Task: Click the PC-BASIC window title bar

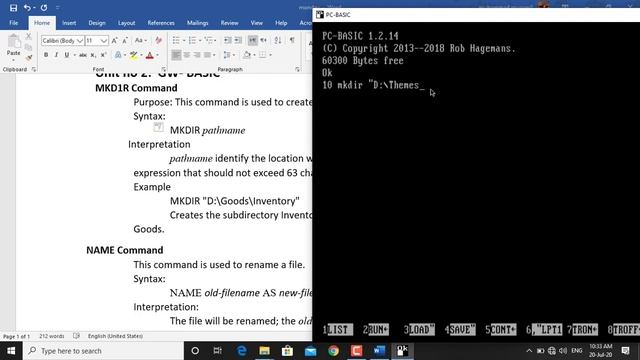Action: (x=476, y=15)
